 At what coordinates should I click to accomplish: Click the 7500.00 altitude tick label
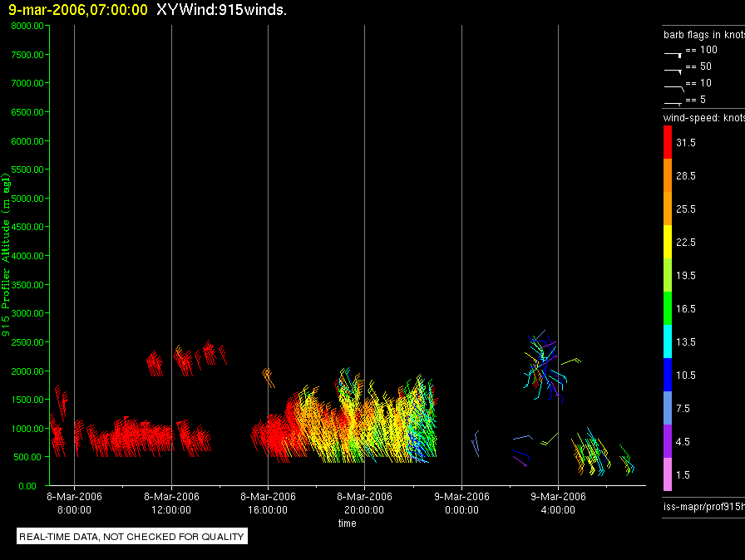coord(27,55)
